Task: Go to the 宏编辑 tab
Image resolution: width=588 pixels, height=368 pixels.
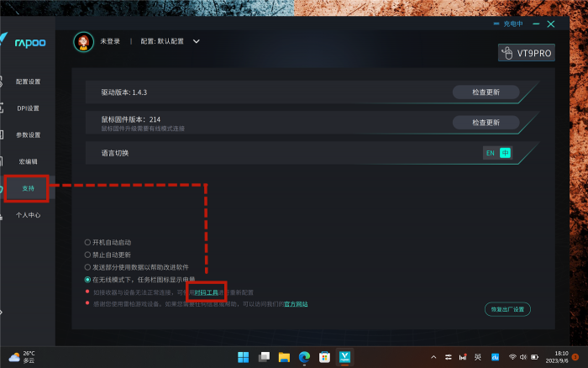Action: click(x=29, y=161)
